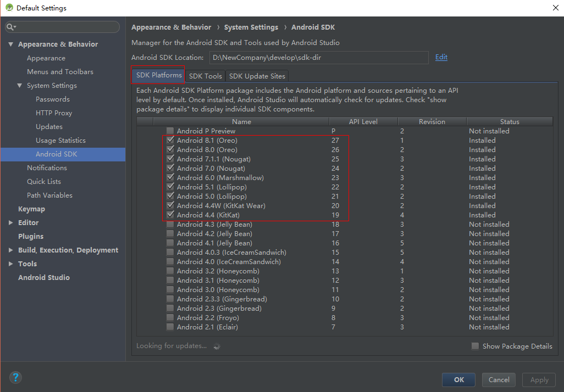
Task: Select Android 4.4W (KitKat Wear) row name
Action: 221,205
